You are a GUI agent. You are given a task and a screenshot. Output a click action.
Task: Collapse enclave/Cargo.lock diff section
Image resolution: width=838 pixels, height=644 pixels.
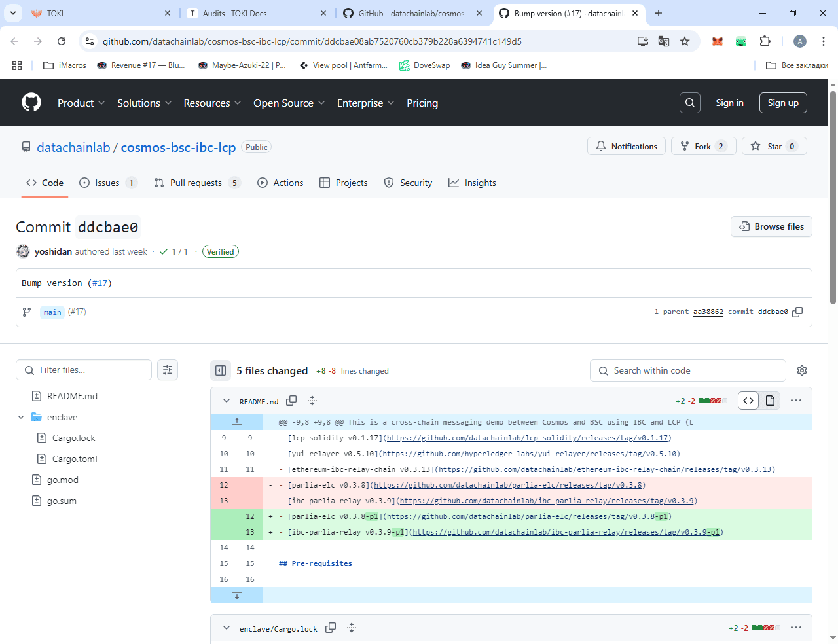[x=227, y=628]
